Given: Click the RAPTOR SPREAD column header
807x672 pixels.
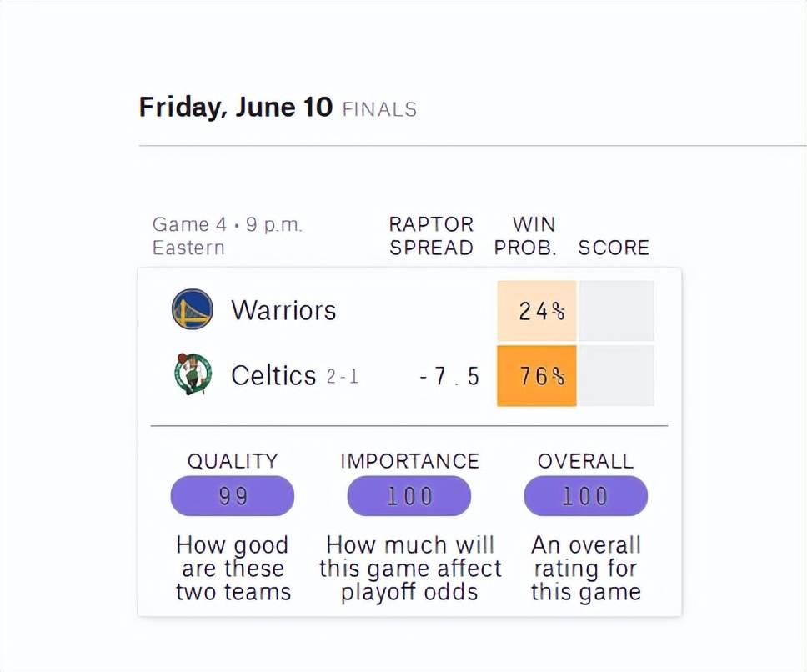Looking at the screenshot, I should 431,236.
